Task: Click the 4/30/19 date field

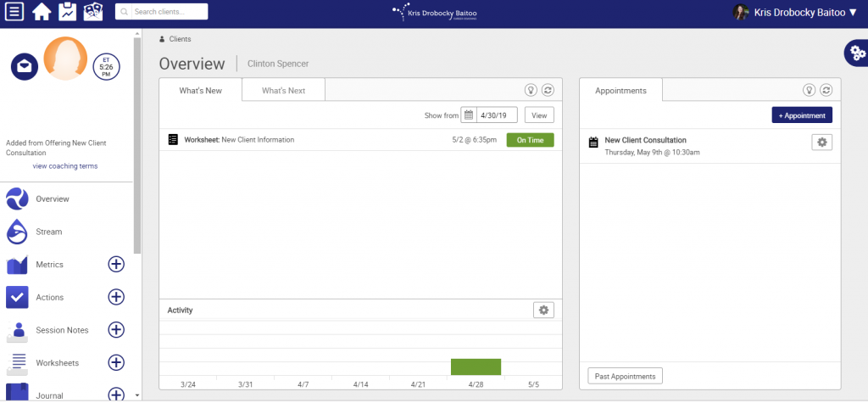Action: [x=497, y=115]
